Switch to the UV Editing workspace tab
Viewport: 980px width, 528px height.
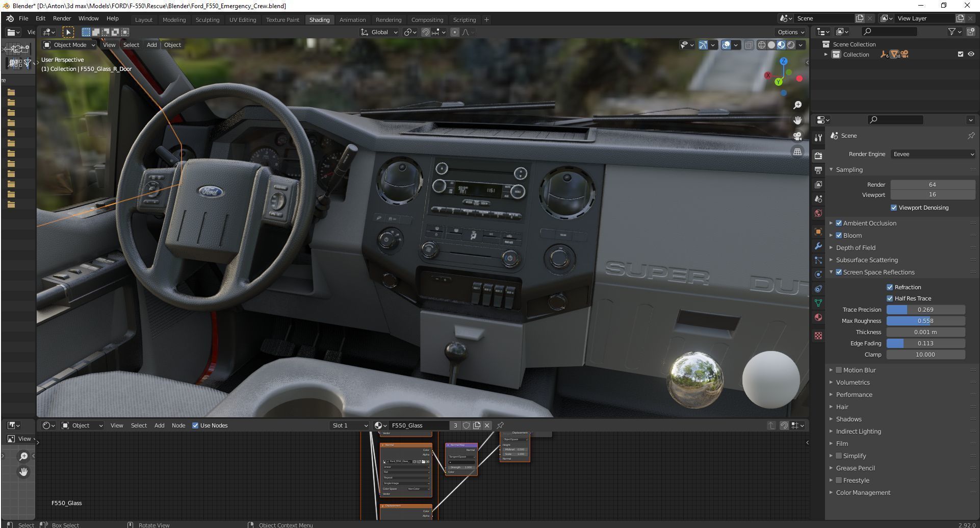pyautogui.click(x=243, y=20)
